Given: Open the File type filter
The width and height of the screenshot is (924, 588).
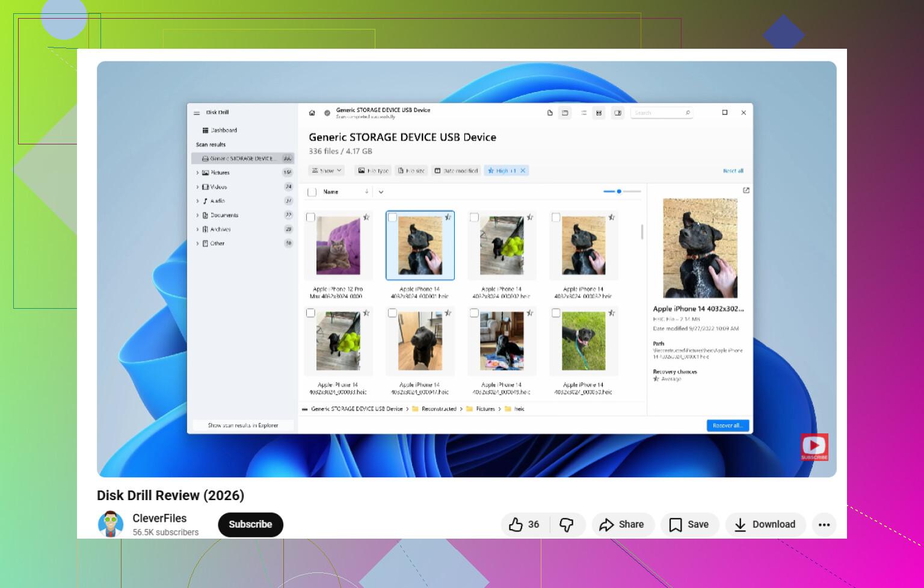Looking at the screenshot, I should click(x=373, y=171).
